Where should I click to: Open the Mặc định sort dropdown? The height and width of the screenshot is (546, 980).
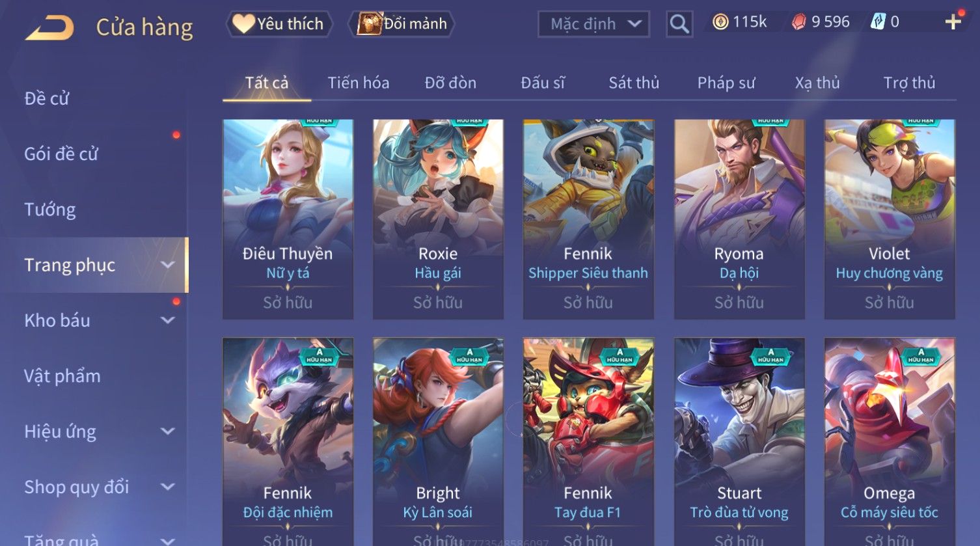point(593,25)
